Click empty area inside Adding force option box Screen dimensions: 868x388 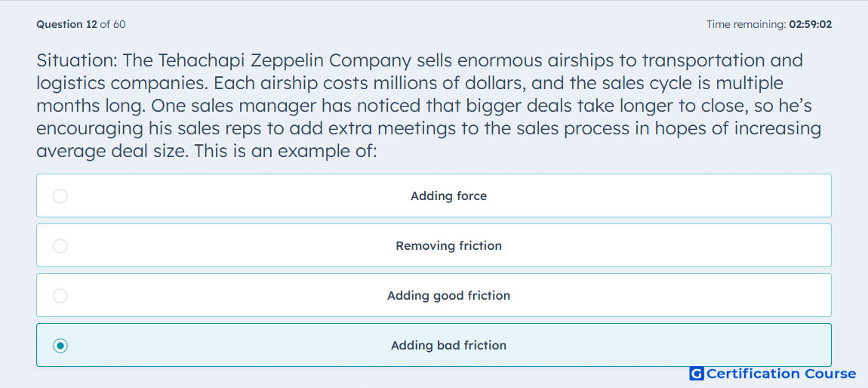[x=664, y=196]
